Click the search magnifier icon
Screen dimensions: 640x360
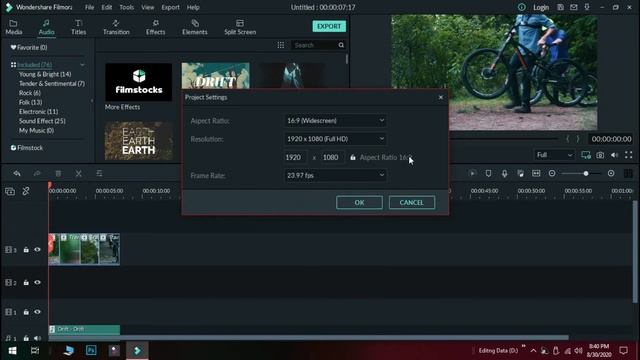point(341,45)
